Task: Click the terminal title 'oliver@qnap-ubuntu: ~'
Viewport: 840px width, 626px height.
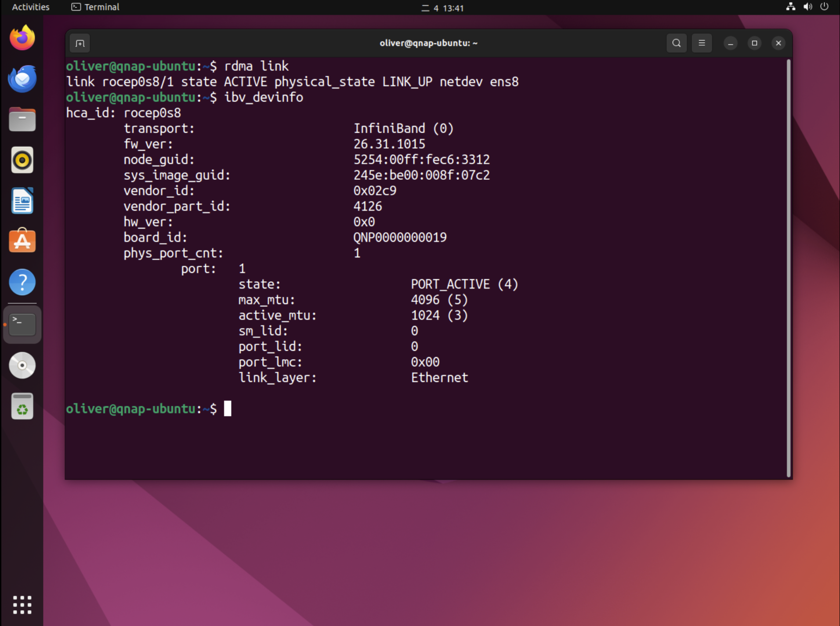Action: [x=428, y=43]
